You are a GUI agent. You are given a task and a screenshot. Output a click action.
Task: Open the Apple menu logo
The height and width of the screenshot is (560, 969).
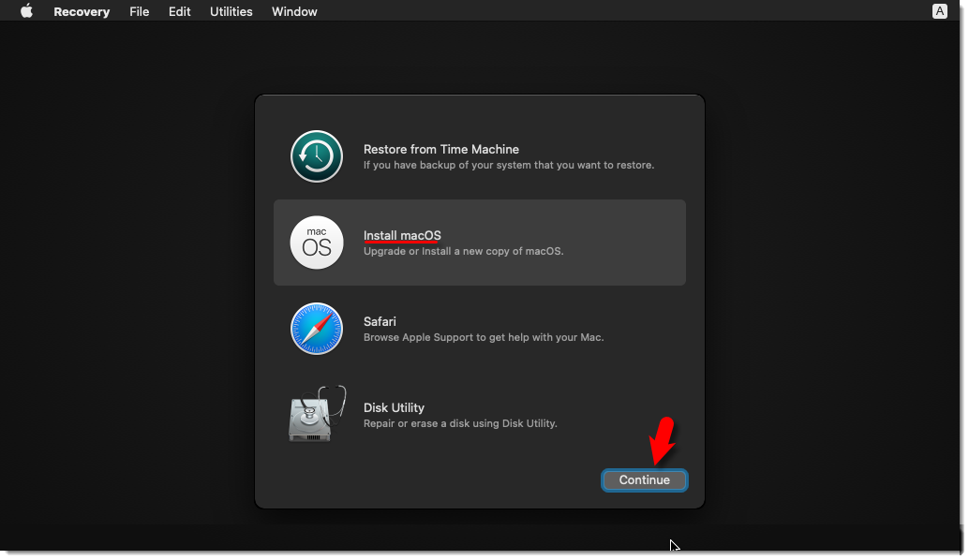pyautogui.click(x=26, y=11)
